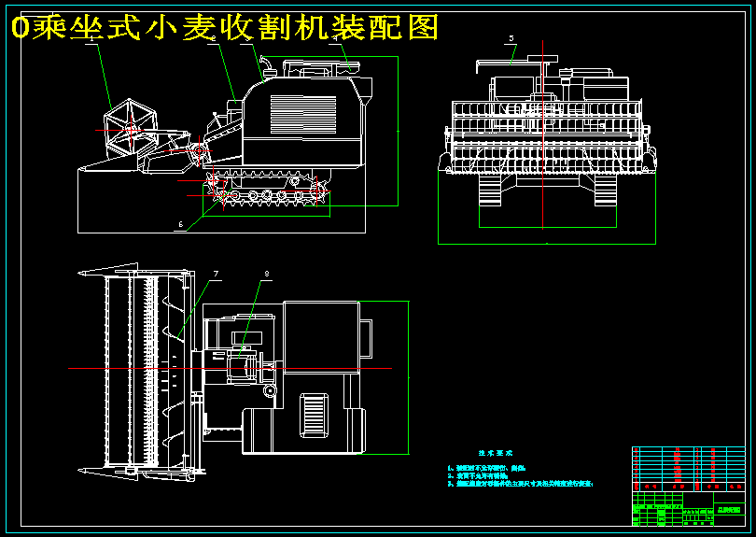Click the cyan 技术要求 heading

(496, 453)
